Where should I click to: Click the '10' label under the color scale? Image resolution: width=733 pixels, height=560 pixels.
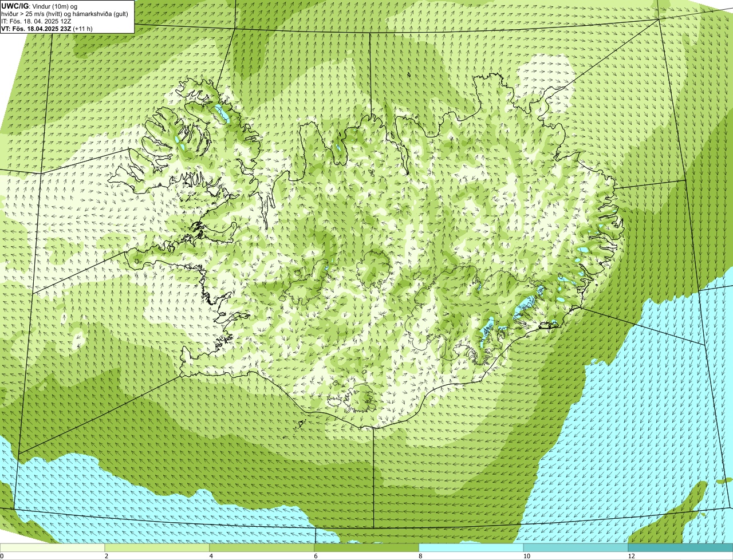point(526,556)
